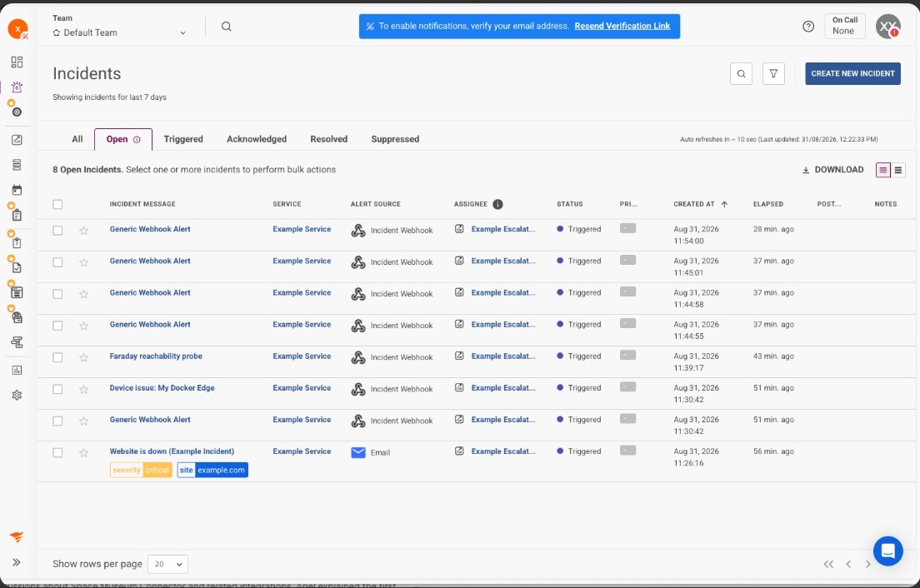920x588 pixels.
Task: Open the settings gear icon in sidebar
Action: pos(17,395)
